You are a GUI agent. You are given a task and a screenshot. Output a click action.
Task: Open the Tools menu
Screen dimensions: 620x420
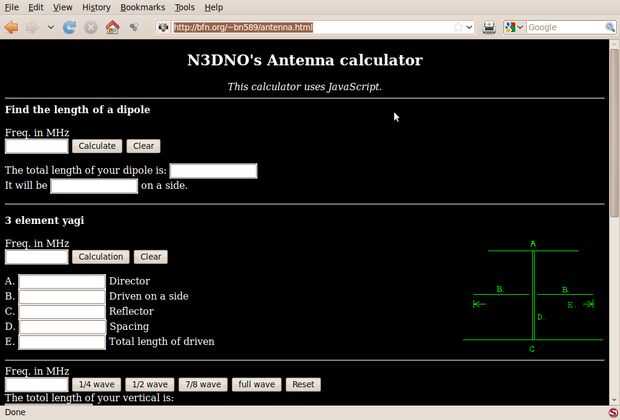[185, 7]
